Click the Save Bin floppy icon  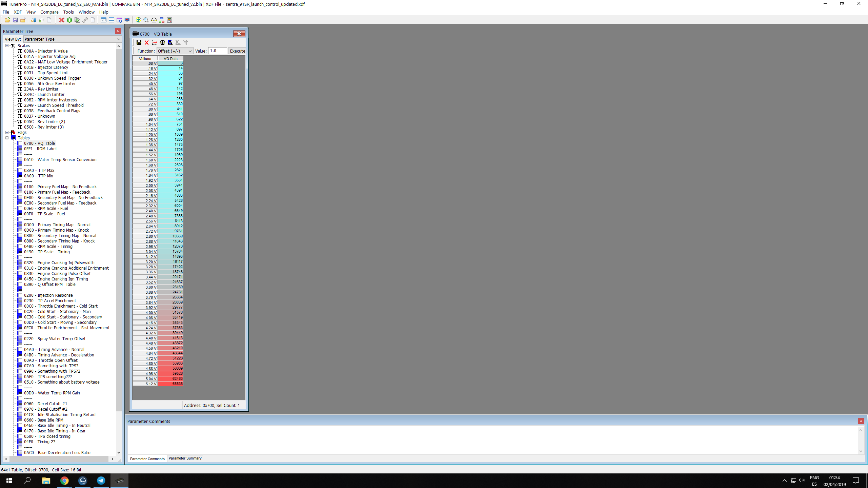(x=15, y=20)
